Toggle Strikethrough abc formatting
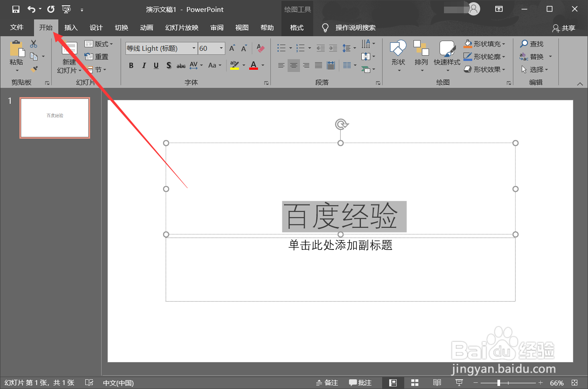Image resolution: width=588 pixels, height=389 pixels. coord(181,66)
